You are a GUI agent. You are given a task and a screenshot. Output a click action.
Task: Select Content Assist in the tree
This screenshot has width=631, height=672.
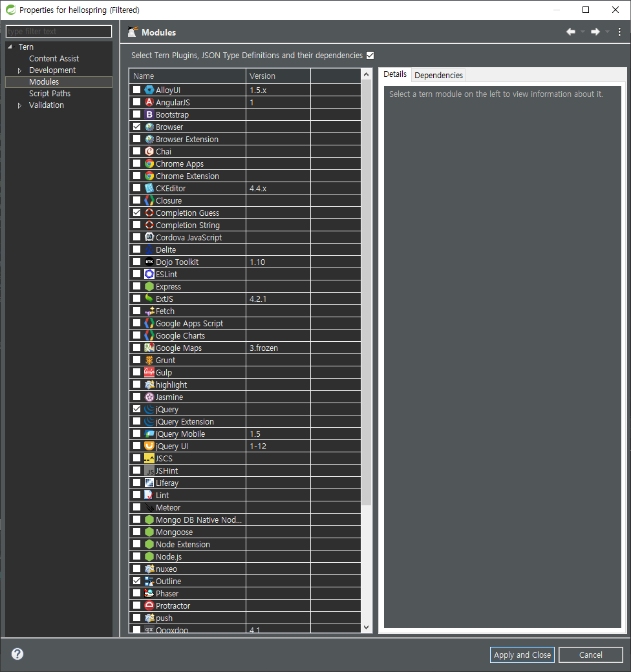point(54,59)
